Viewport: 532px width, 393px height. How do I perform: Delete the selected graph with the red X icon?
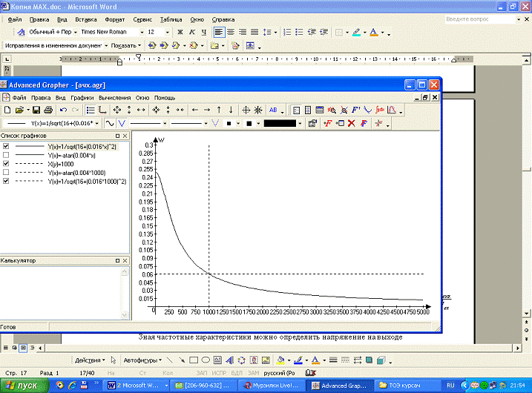pos(352,123)
